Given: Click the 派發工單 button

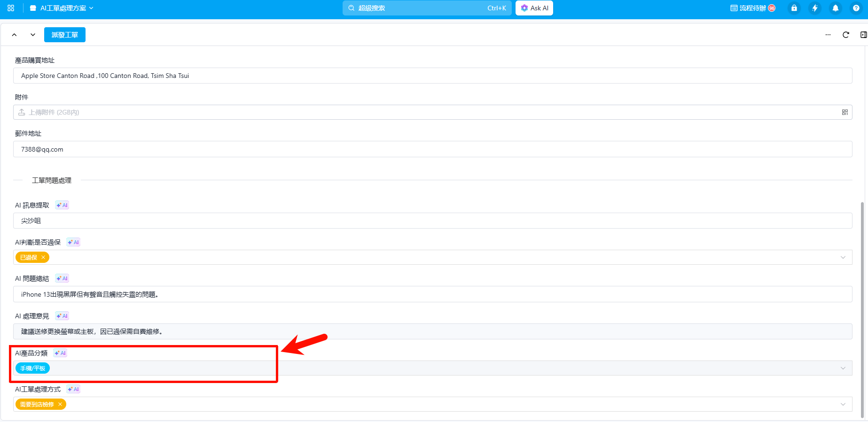Looking at the screenshot, I should pos(65,35).
